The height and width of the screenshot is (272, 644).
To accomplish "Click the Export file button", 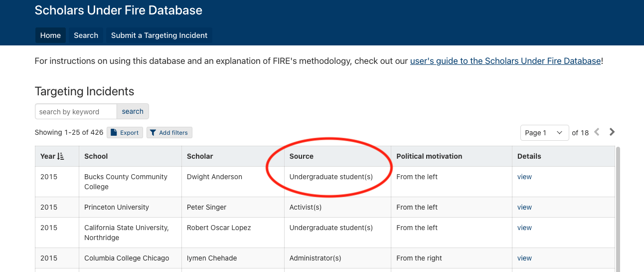I will [125, 133].
